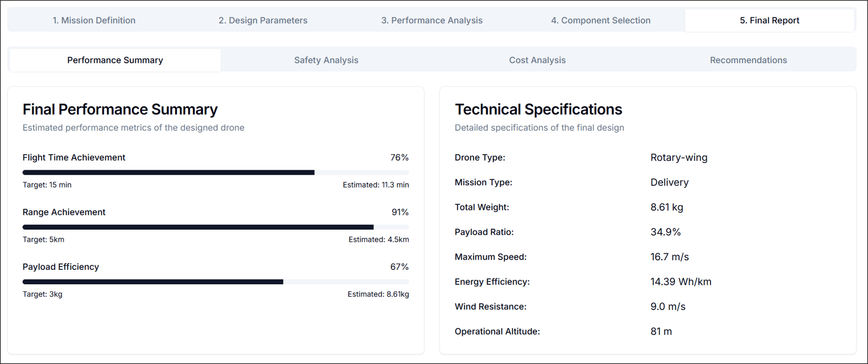Viewport: 868px width, 364px height.
Task: Open the Cost Analysis tab
Action: click(x=537, y=59)
